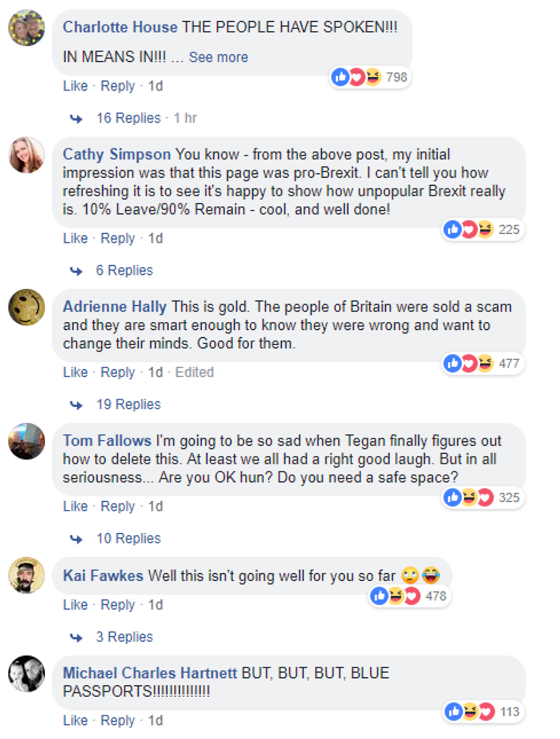
Task: Reply to Tom Fallows' comment
Action: [118, 506]
